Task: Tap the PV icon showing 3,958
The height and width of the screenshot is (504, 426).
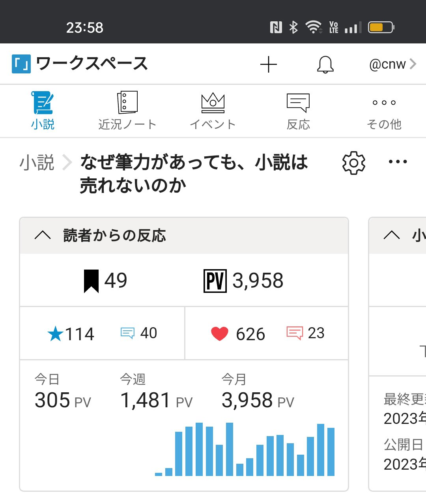Action: tap(215, 281)
